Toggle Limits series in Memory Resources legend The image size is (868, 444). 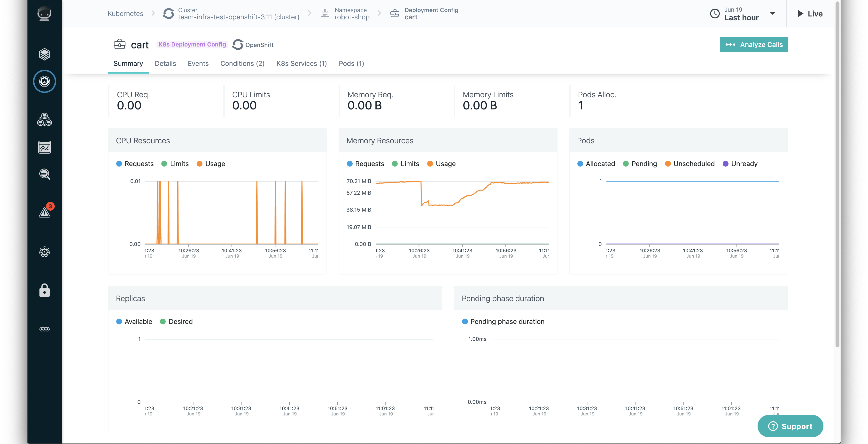(406, 164)
